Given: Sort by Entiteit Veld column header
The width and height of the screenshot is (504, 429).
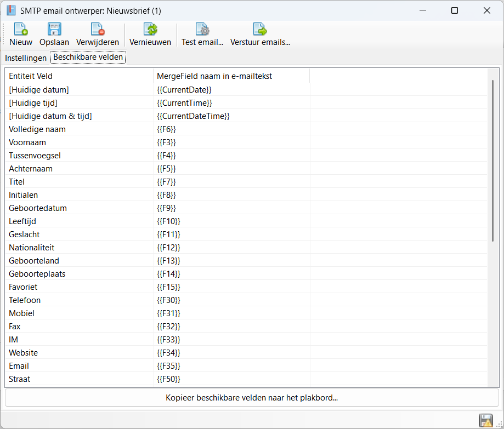Looking at the screenshot, I should (79, 76).
